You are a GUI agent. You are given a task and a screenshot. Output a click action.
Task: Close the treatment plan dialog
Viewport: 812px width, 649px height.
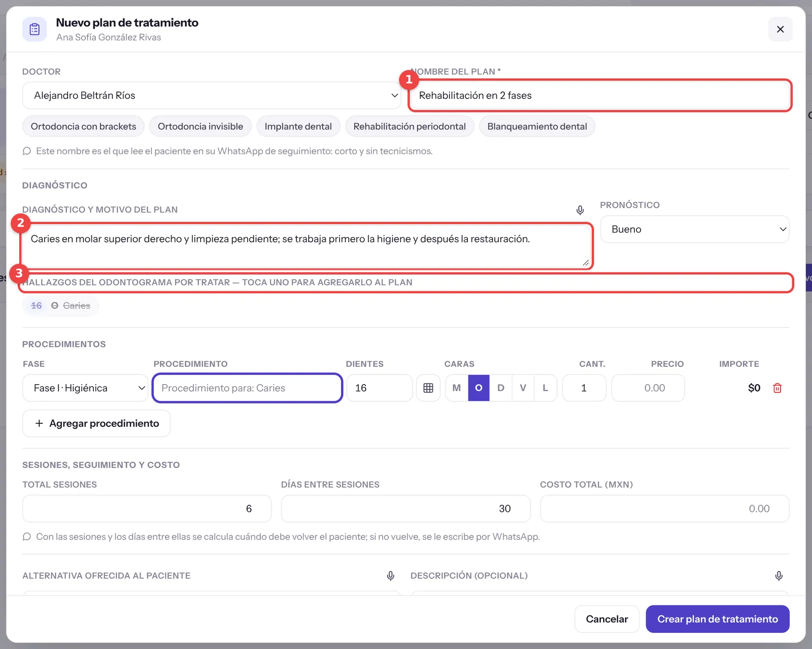pos(781,29)
